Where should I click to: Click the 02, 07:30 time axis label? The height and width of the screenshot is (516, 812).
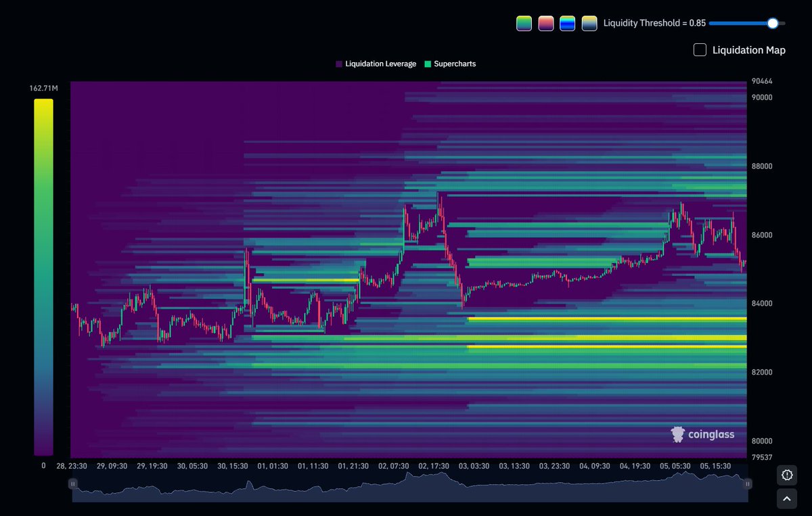tap(394, 466)
